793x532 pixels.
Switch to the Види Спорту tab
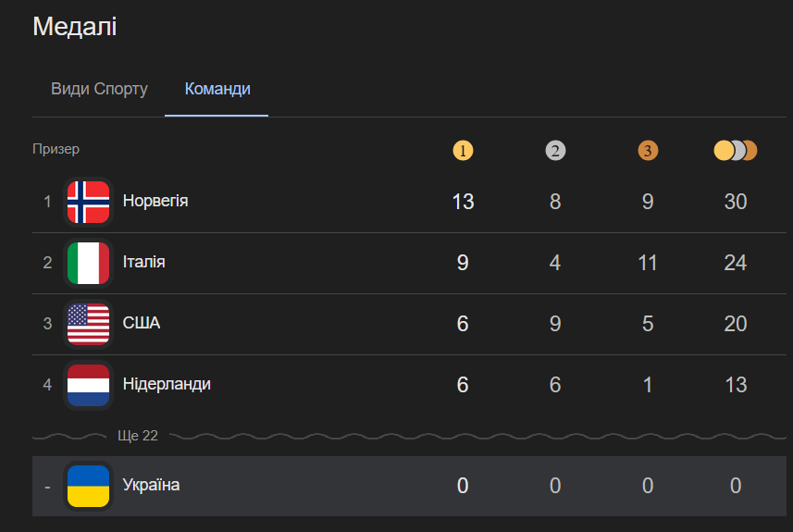tap(99, 90)
